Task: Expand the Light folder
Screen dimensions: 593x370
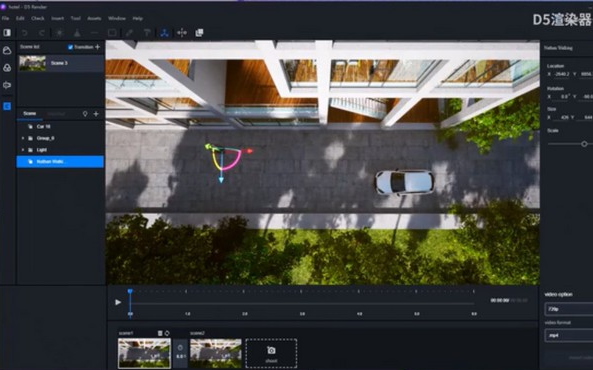Action: 23,150
